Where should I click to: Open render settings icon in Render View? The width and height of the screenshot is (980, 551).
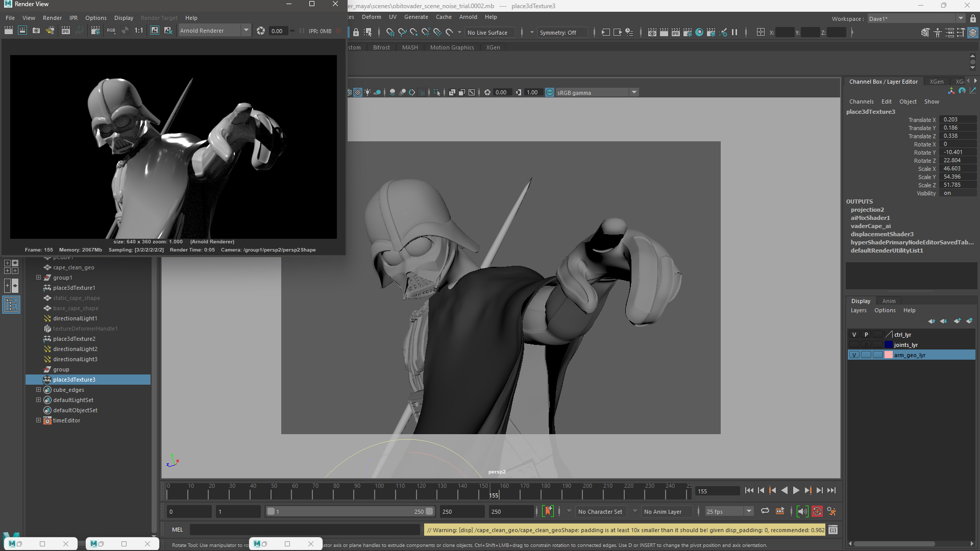click(x=95, y=31)
